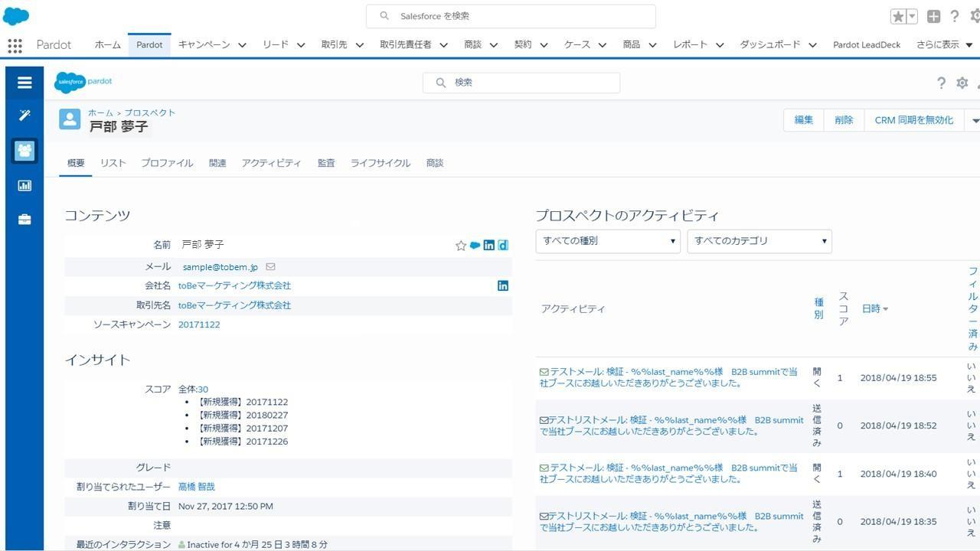This screenshot has width=980, height=551.
Task: Open すべての種別 filter dropdown
Action: tap(608, 241)
